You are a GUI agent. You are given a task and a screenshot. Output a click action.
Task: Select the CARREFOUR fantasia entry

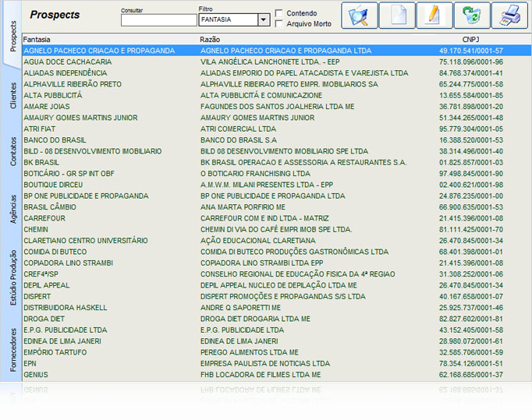(x=44, y=219)
